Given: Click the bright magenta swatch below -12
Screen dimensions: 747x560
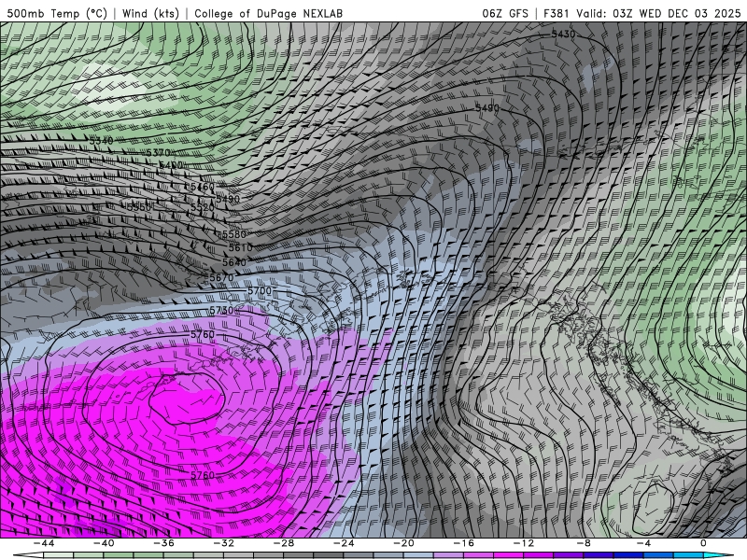Looking at the screenshot, I should pyautogui.click(x=509, y=555).
